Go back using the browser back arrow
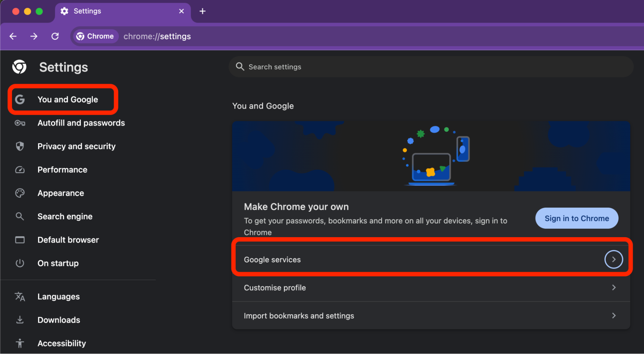644x354 pixels. point(13,36)
